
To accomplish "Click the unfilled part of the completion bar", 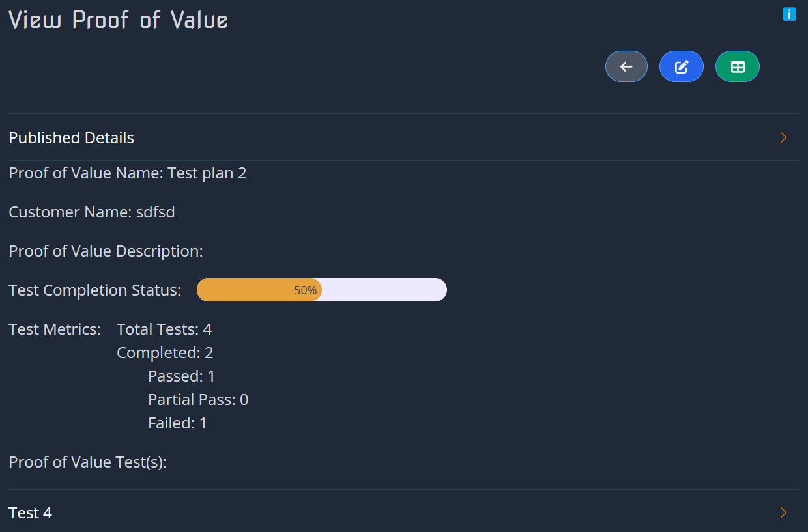I will pyautogui.click(x=383, y=290).
